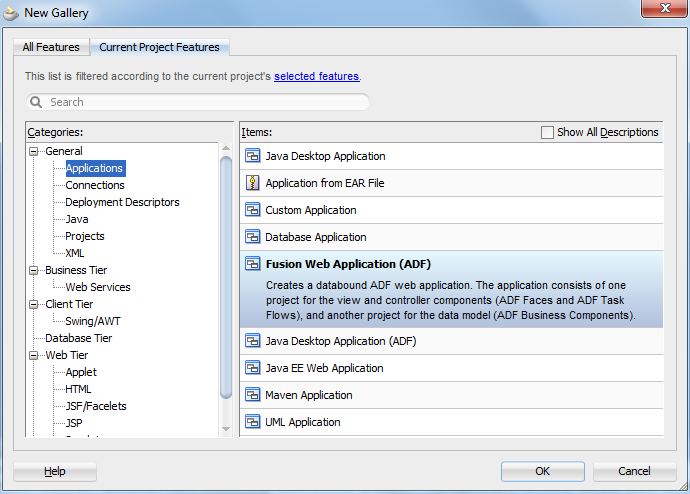Image resolution: width=690 pixels, height=494 pixels.
Task: Click the Java Desktop Application item icon
Action: point(253,156)
